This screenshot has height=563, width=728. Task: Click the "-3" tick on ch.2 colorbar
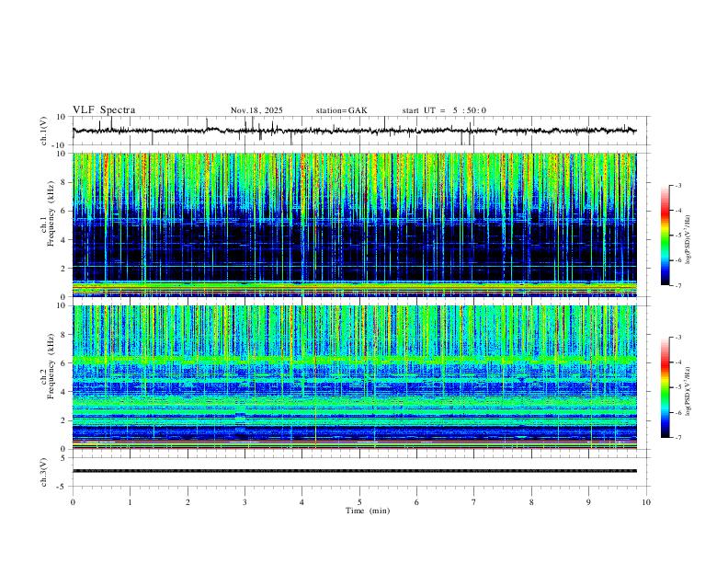(677, 338)
